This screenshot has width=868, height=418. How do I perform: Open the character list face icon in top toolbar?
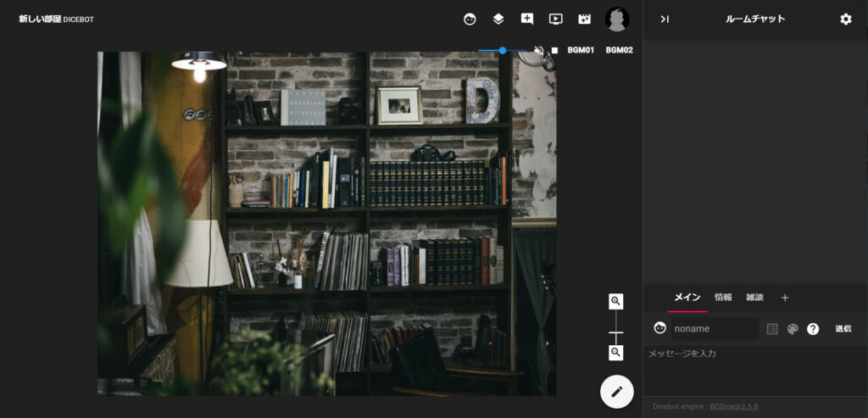pyautogui.click(x=470, y=19)
